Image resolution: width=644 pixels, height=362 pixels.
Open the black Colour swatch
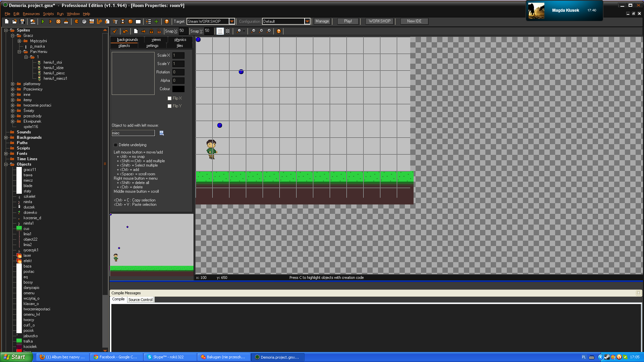coord(178,89)
